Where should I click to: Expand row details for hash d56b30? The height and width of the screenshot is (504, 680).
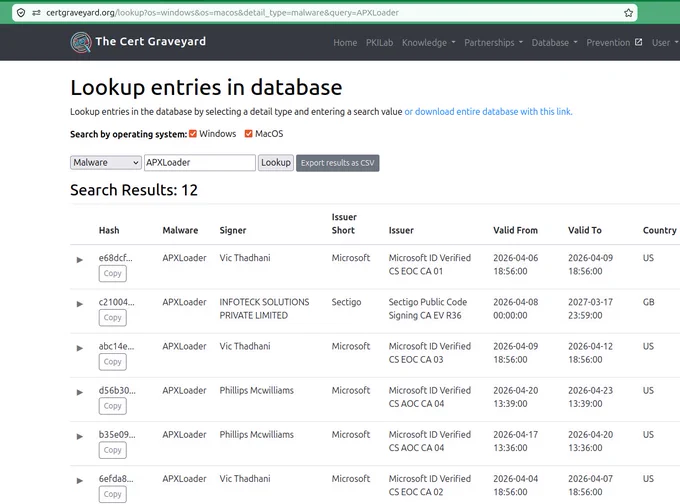pos(79,392)
